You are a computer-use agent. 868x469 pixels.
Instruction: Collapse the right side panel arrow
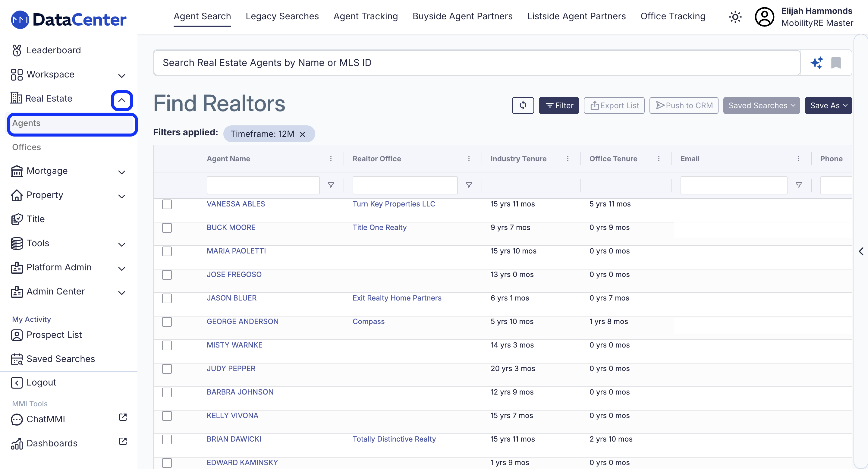pyautogui.click(x=861, y=251)
